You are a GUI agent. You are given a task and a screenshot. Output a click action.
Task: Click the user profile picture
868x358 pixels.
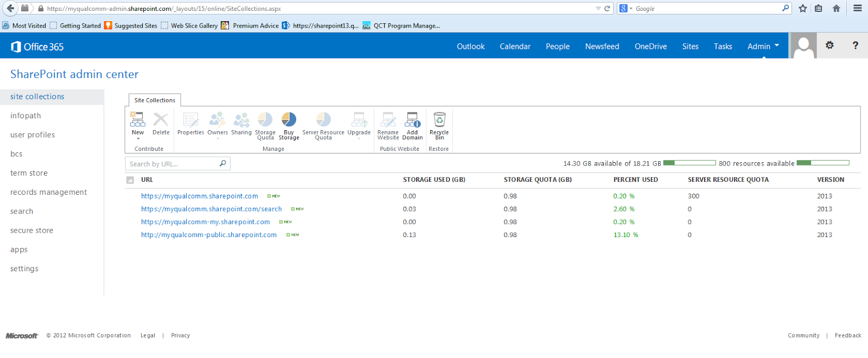point(803,46)
